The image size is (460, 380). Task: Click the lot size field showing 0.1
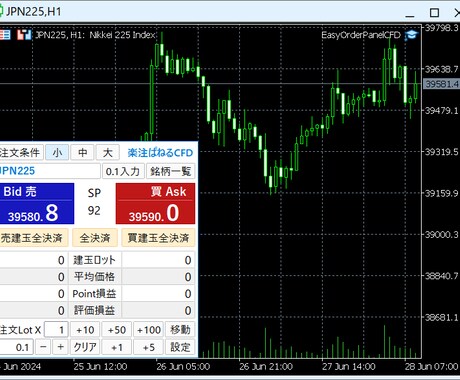17,347
